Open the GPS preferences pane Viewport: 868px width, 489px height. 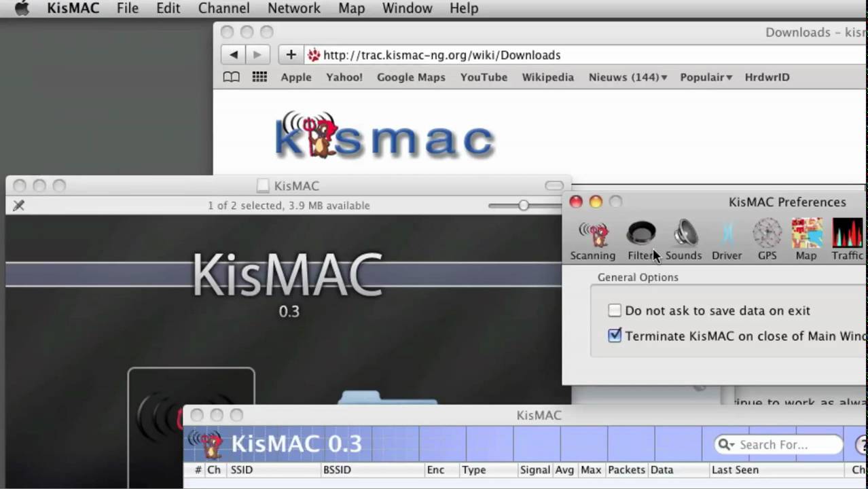pyautogui.click(x=767, y=240)
